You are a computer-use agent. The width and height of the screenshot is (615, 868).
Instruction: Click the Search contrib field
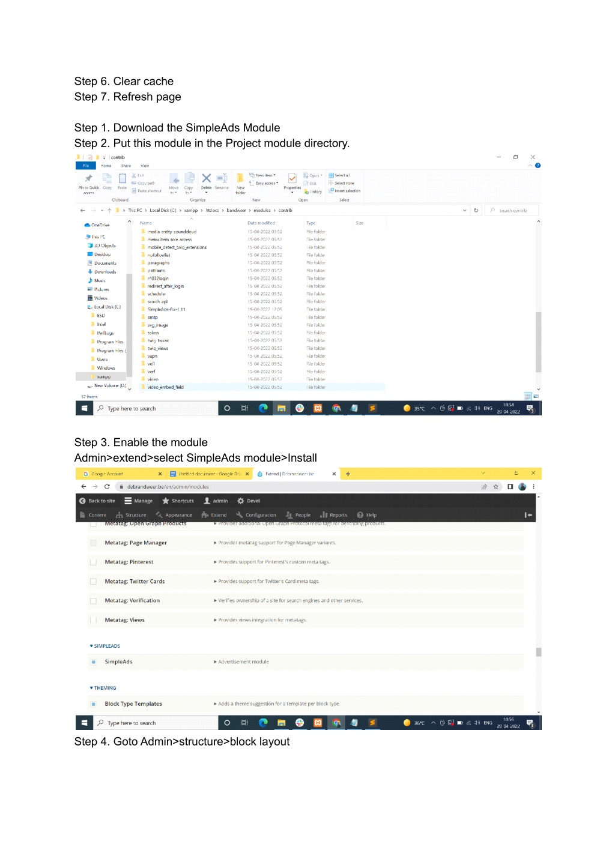512,210
